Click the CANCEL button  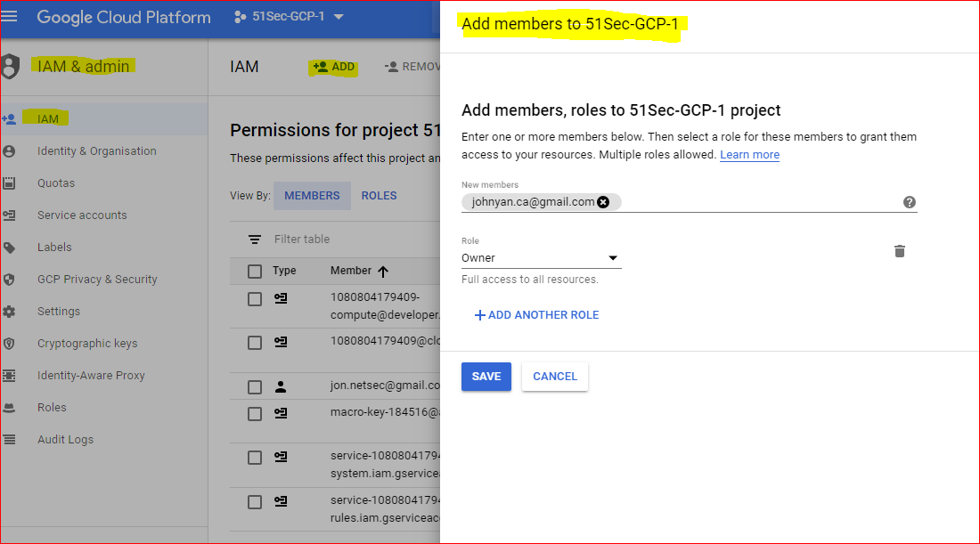[x=555, y=377]
